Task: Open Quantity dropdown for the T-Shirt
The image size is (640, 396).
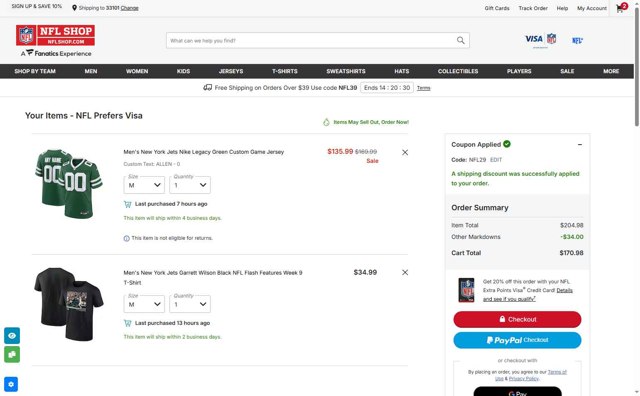Action: point(190,304)
